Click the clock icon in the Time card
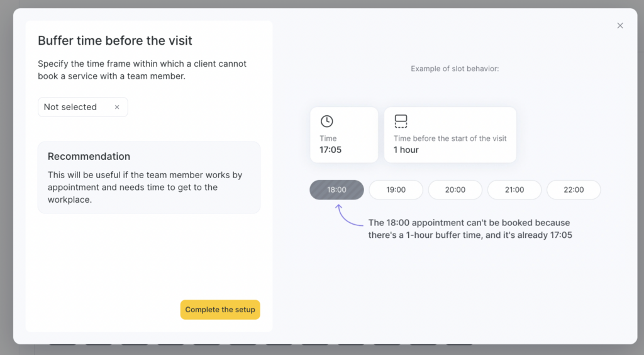The width and height of the screenshot is (644, 355). pos(326,121)
